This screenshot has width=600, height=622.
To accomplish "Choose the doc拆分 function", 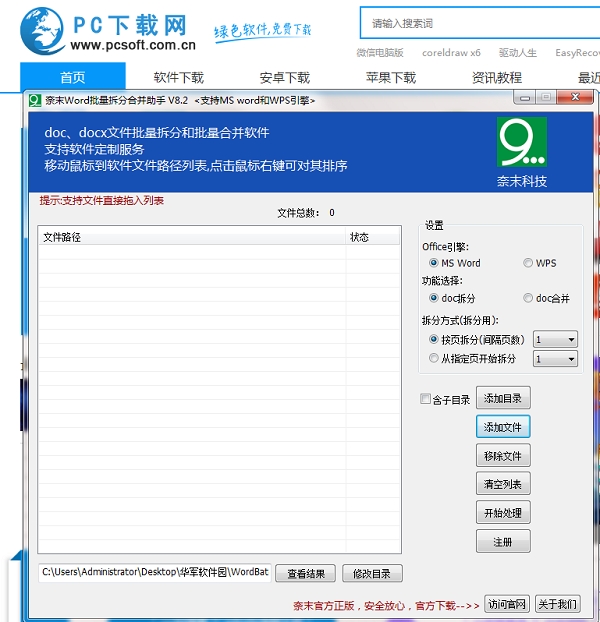I will point(452,298).
